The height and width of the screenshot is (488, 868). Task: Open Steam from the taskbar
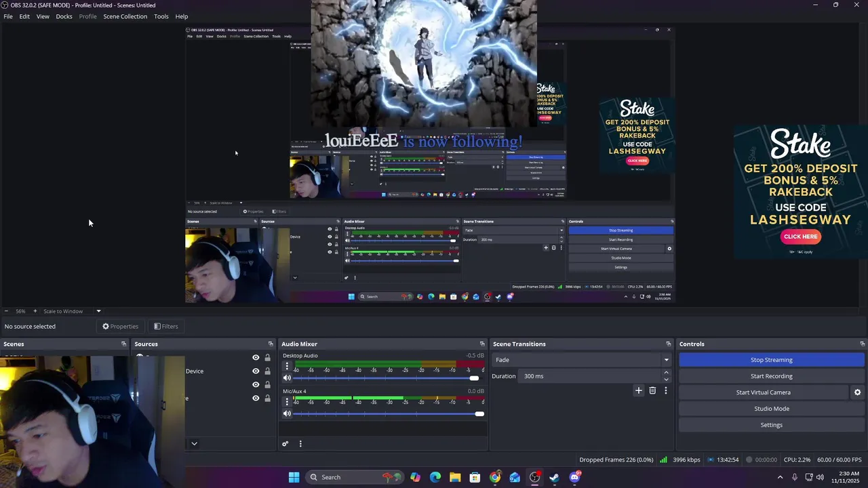pyautogui.click(x=554, y=477)
